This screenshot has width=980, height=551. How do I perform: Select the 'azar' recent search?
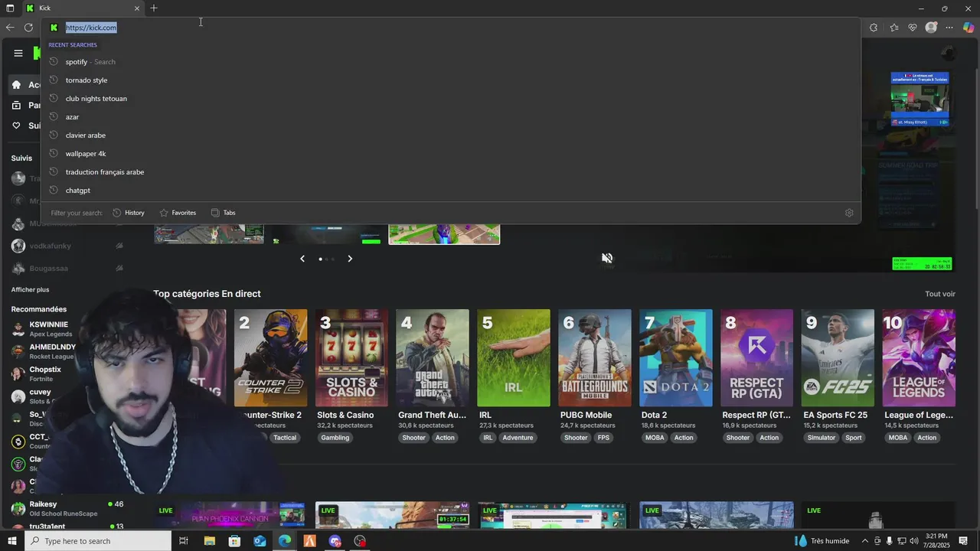[x=450, y=117]
